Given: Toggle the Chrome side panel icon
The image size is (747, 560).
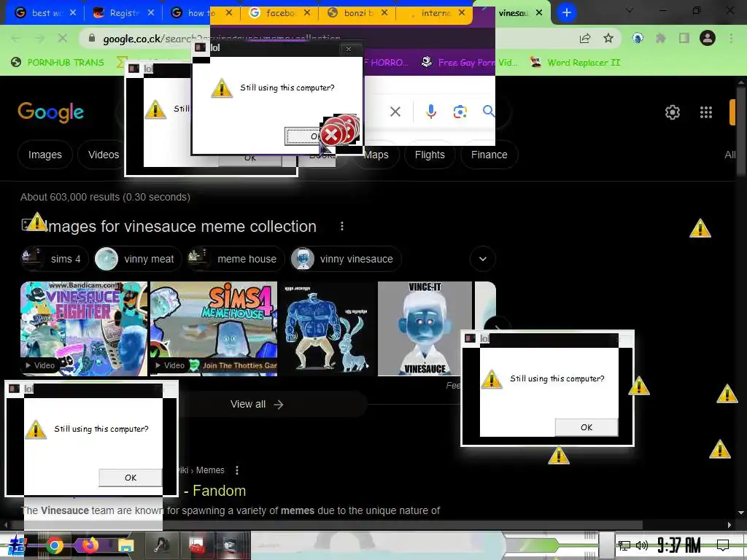Looking at the screenshot, I should [x=684, y=38].
